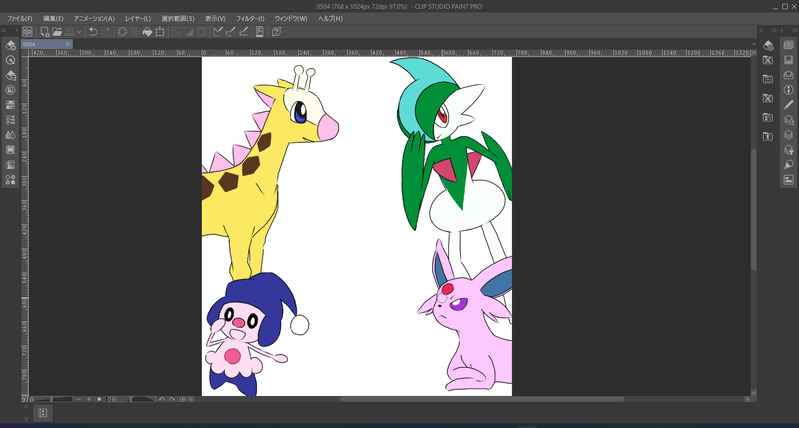Screen dimensions: 799x428
Task: Click the pen icon in the right dock
Action: tap(788, 105)
